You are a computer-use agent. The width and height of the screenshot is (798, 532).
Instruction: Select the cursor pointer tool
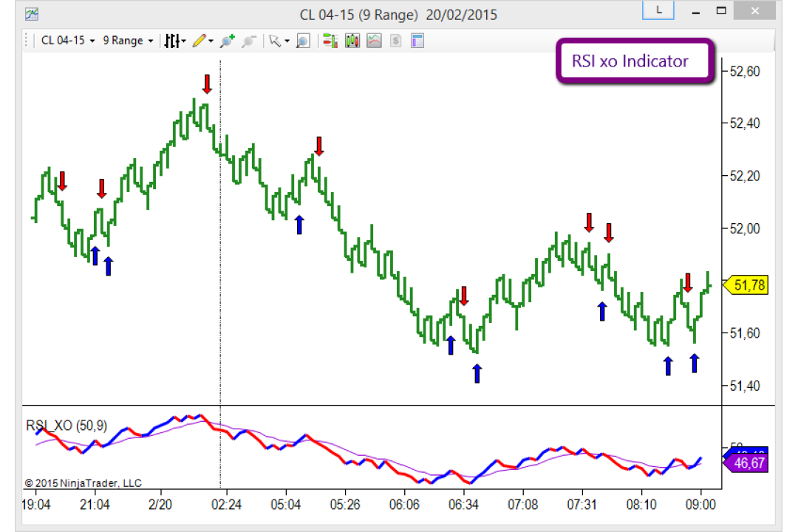pos(275,41)
